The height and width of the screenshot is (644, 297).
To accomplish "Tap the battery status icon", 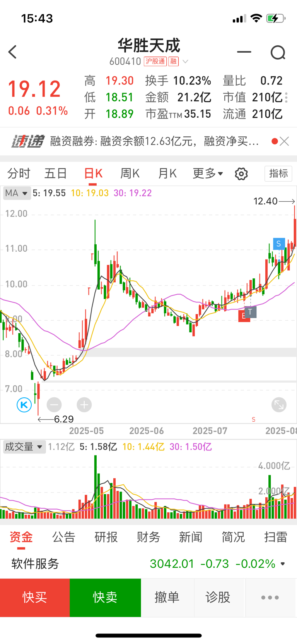I will [275, 18].
